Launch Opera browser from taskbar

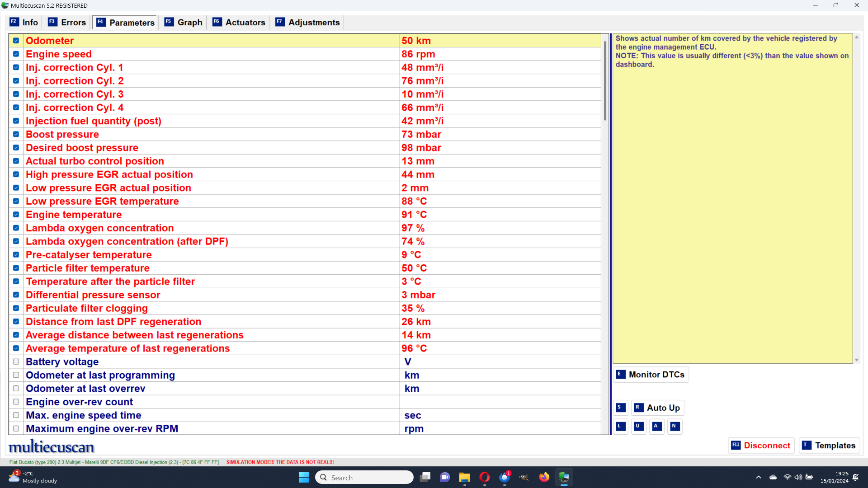tap(485, 477)
